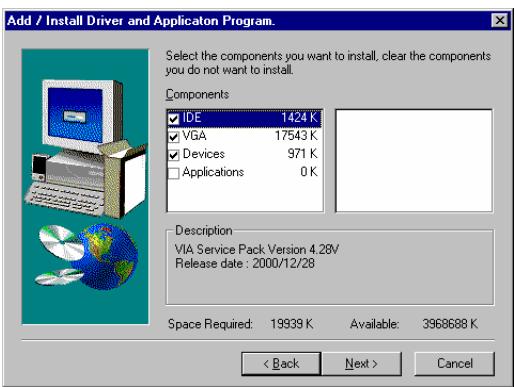Select the VGA row label
This screenshot has width=515, height=387.
[194, 136]
